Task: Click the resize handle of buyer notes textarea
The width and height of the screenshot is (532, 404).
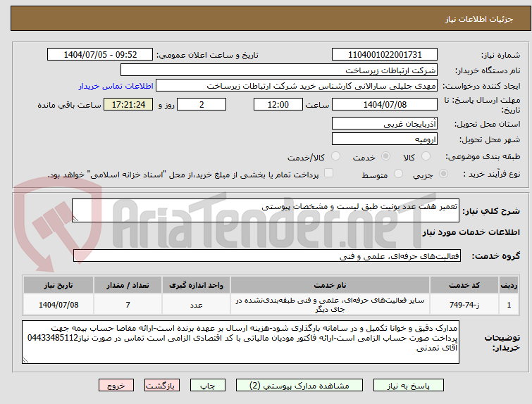Action: point(26,360)
